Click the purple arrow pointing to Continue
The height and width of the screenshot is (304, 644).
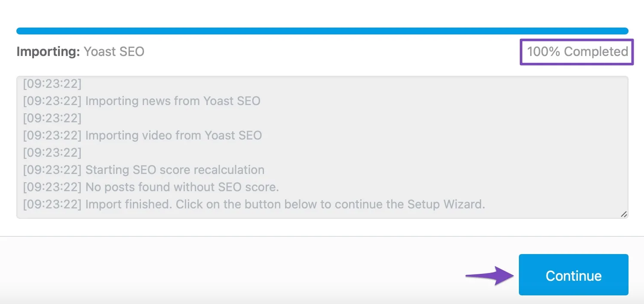(491, 276)
